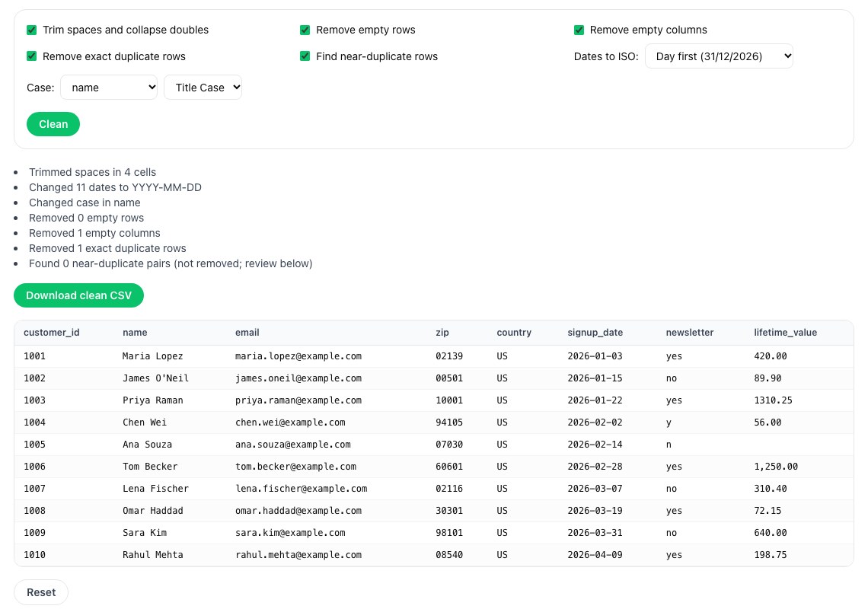Viewport: 868px width, 609px height.
Task: Click zip cell 02139
Action: (449, 356)
